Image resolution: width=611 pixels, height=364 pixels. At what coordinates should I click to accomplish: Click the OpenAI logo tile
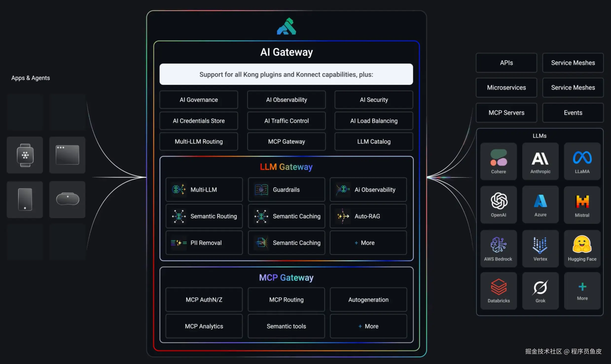click(499, 204)
